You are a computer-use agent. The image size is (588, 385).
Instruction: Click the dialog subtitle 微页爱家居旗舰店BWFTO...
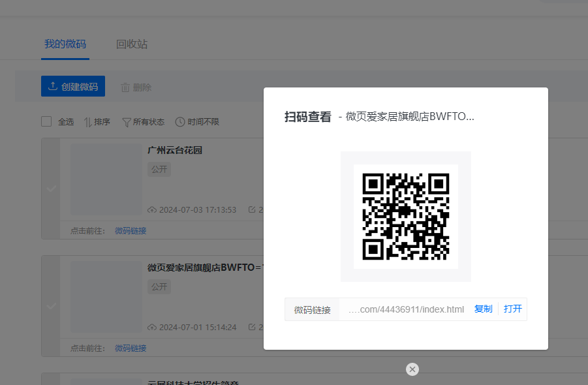410,117
